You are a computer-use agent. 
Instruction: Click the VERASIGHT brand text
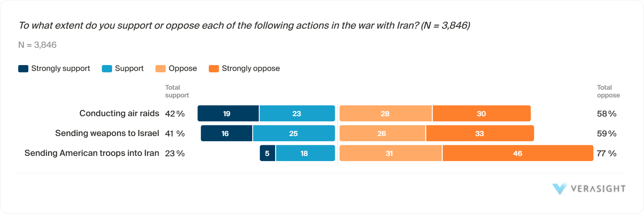(598, 189)
